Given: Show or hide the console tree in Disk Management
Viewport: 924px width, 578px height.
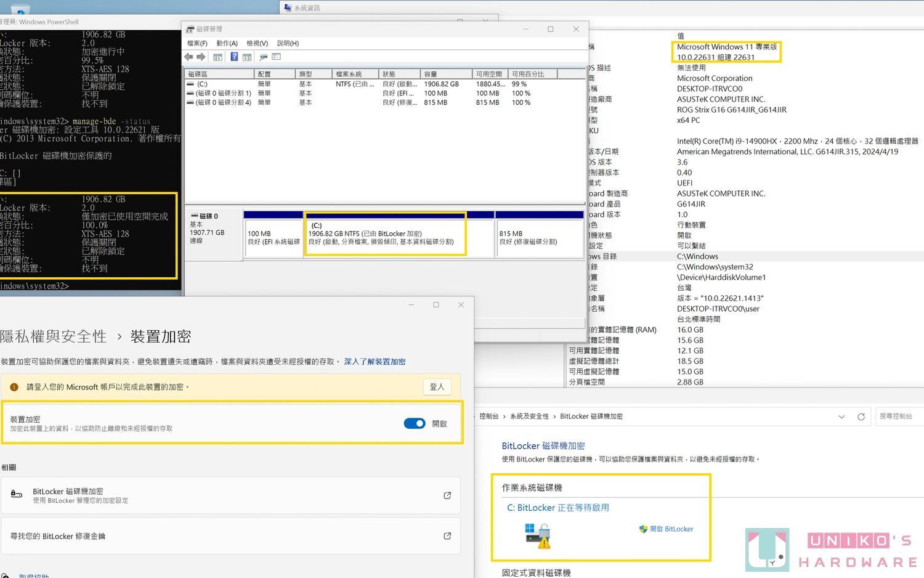Looking at the screenshot, I should tap(217, 57).
